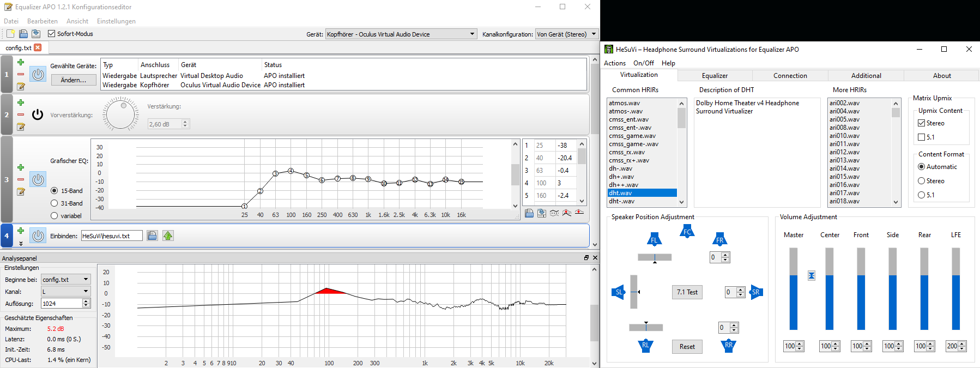
Task: Click the SL side-left speaker icon
Action: point(618,292)
